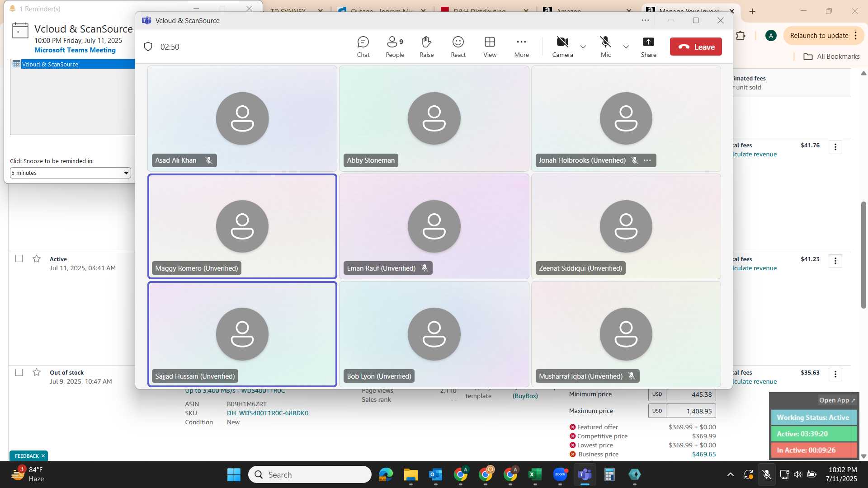Image resolution: width=868 pixels, height=488 pixels.
Task: Click system tray muted microphone icon
Action: pos(766,474)
